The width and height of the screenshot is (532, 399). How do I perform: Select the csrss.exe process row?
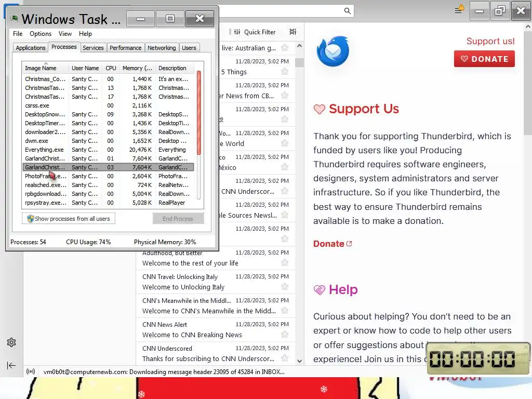coord(108,105)
